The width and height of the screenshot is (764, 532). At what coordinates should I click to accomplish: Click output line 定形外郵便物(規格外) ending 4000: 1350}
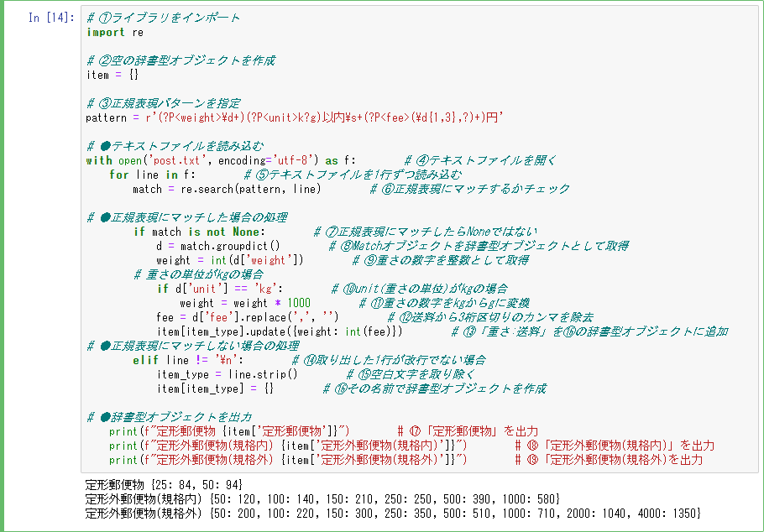(x=394, y=514)
